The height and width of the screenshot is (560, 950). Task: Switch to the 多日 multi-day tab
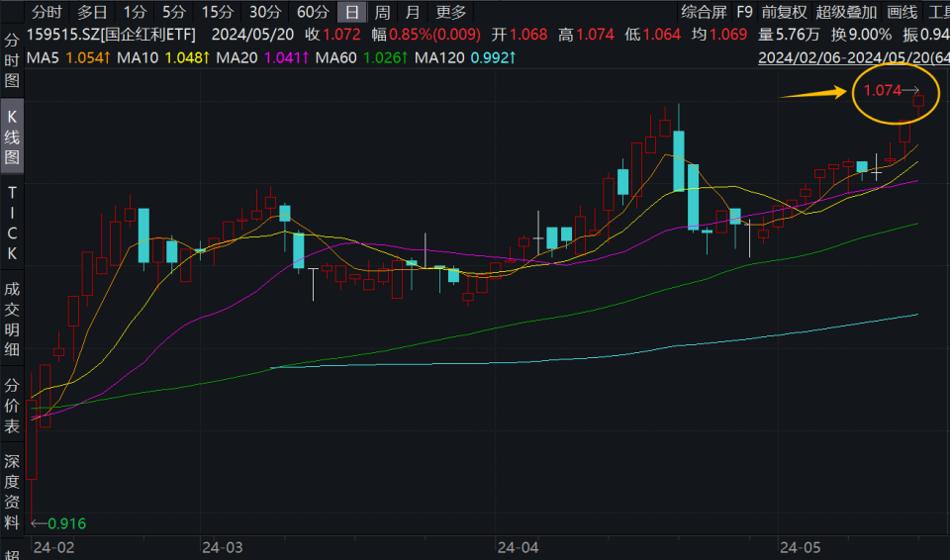click(x=93, y=12)
